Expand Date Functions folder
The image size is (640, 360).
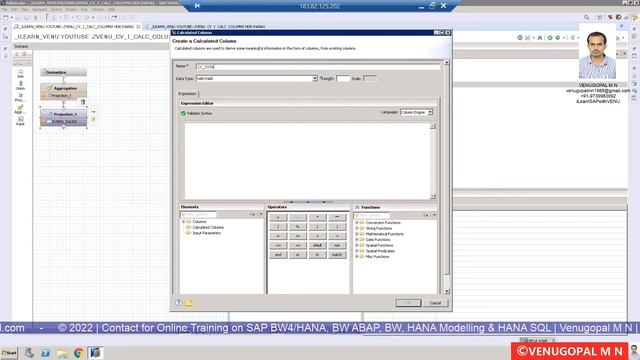click(x=357, y=240)
